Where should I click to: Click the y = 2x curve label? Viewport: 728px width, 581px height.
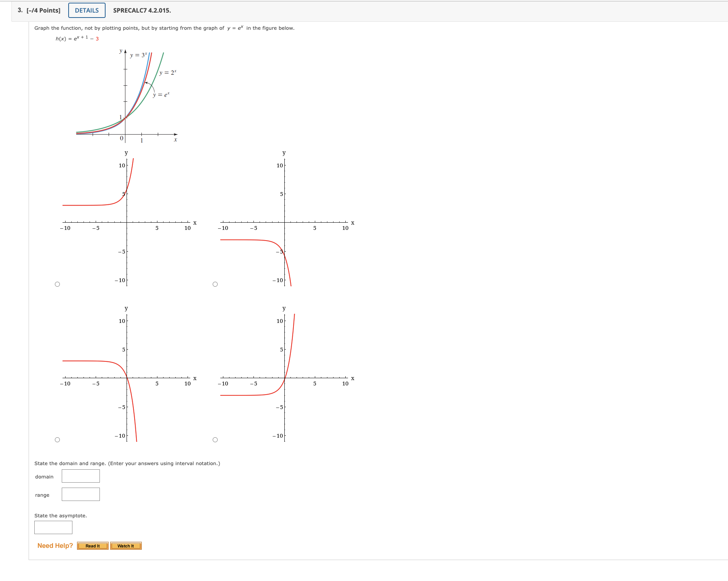click(x=168, y=72)
